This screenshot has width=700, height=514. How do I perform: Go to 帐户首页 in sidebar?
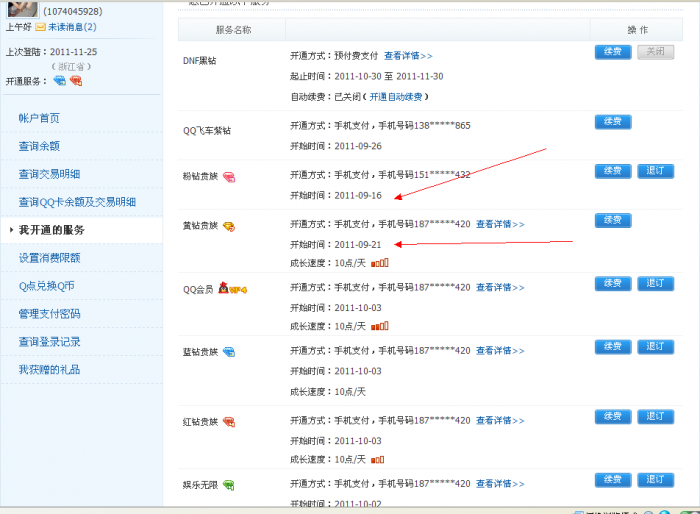pos(39,118)
